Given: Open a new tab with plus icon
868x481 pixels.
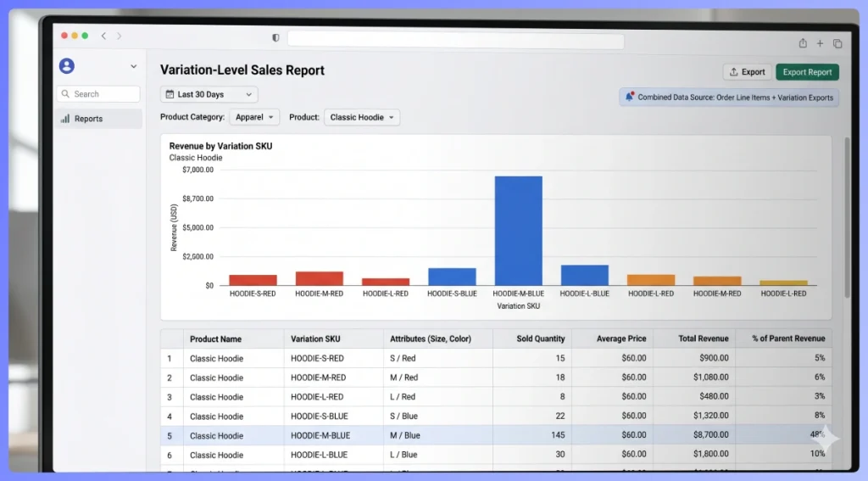Looking at the screenshot, I should (x=820, y=43).
